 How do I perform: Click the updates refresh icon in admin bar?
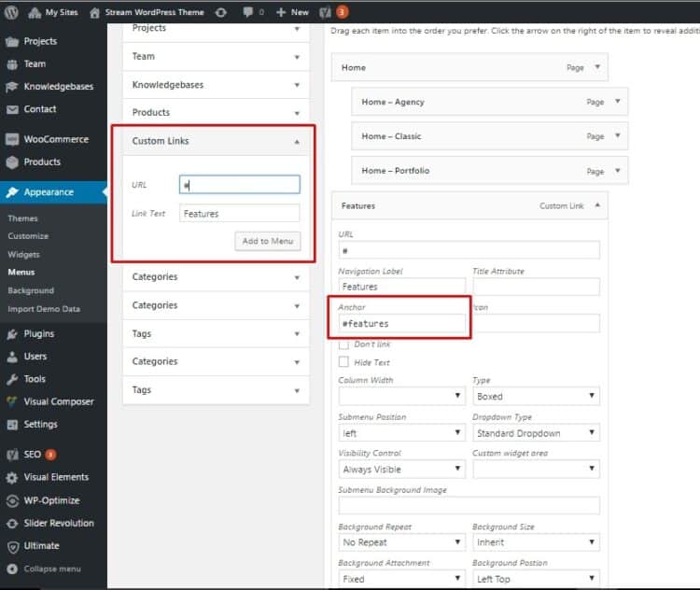click(220, 12)
